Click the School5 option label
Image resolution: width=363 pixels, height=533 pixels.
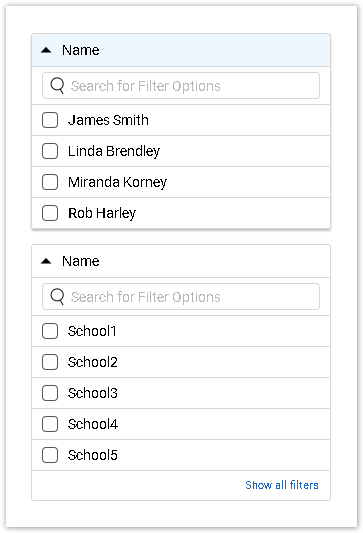[92, 455]
